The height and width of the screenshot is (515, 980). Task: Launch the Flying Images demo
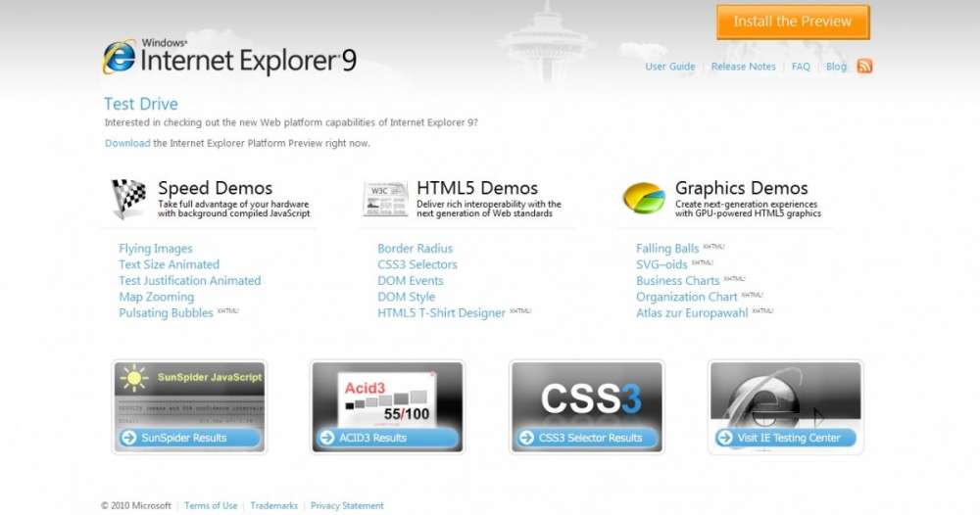pos(156,249)
